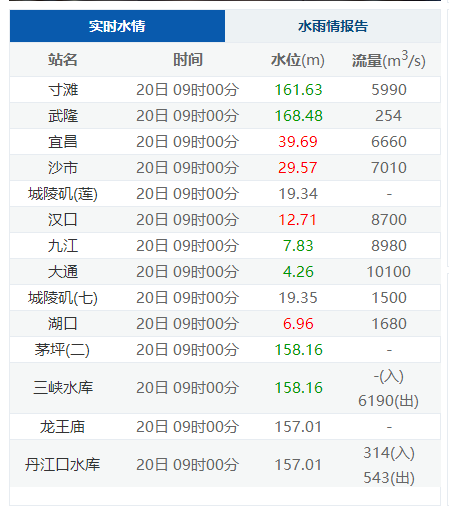Viewport: 449px width, 510px height.
Task: Click the red 39.69 water level value
Action: click(298, 142)
